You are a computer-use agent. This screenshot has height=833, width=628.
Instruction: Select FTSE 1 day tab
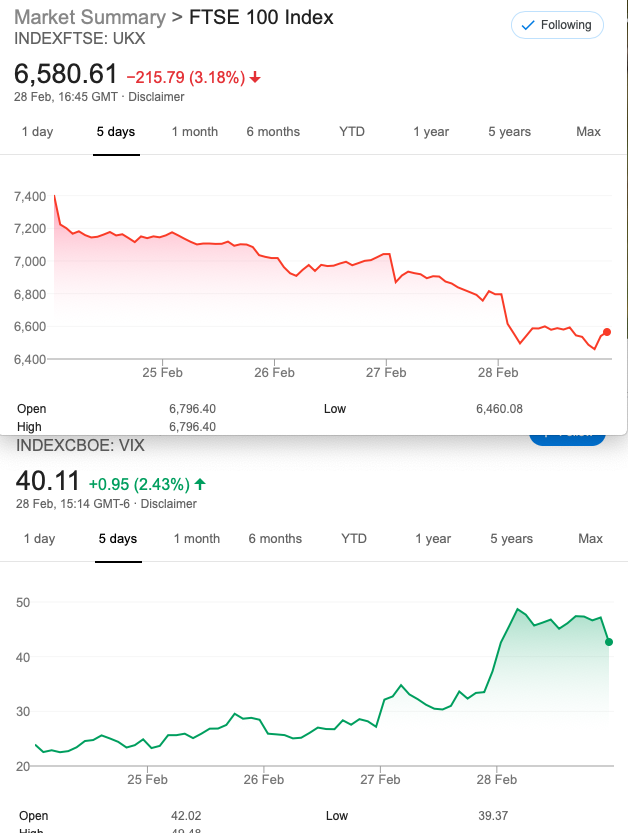[x=37, y=132]
